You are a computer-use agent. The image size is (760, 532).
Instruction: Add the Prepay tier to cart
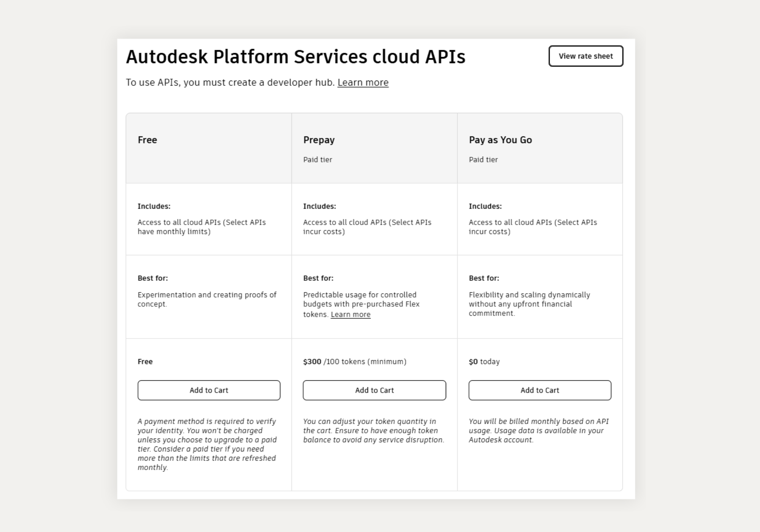(x=374, y=390)
